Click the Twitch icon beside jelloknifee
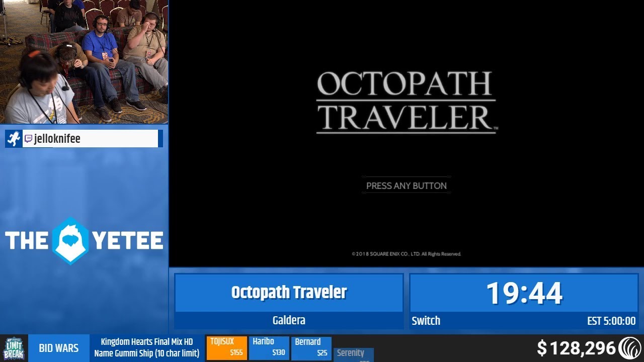 [x=29, y=138]
